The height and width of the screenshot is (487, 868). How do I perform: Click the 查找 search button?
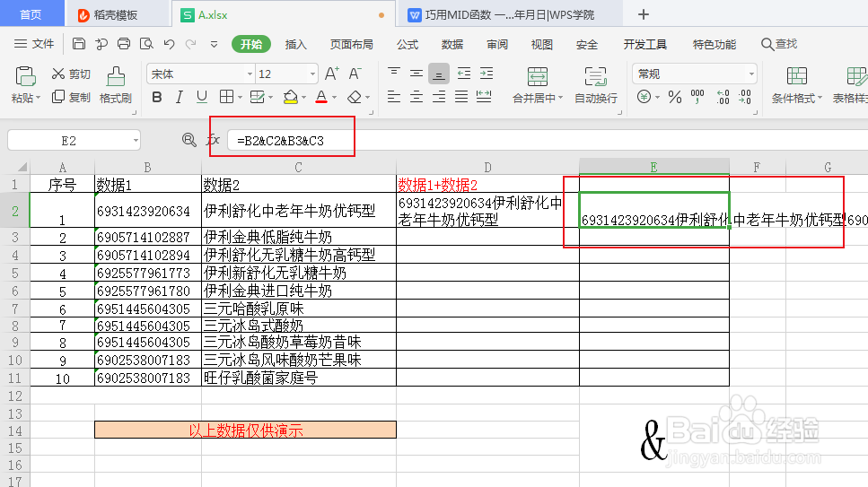pos(779,44)
